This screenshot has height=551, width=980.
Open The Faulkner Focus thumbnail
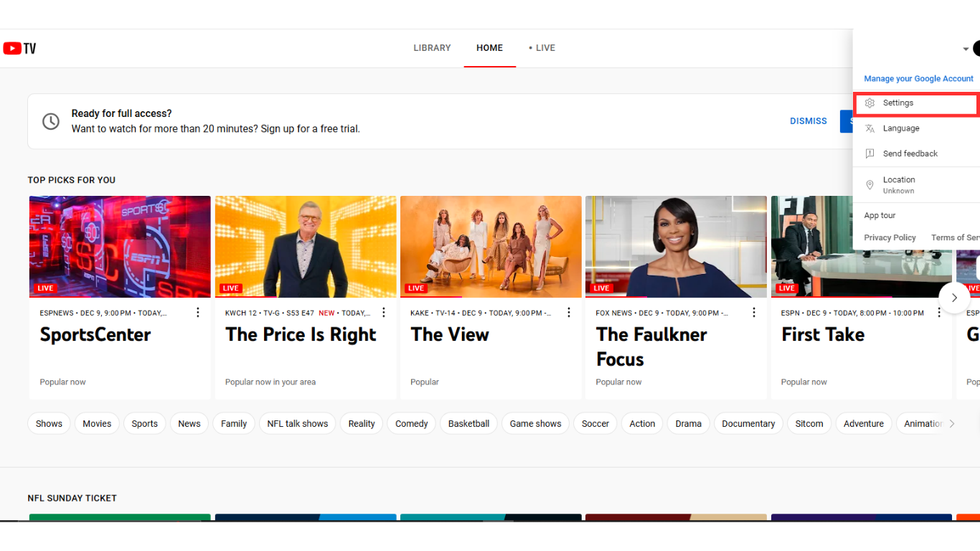pos(676,247)
